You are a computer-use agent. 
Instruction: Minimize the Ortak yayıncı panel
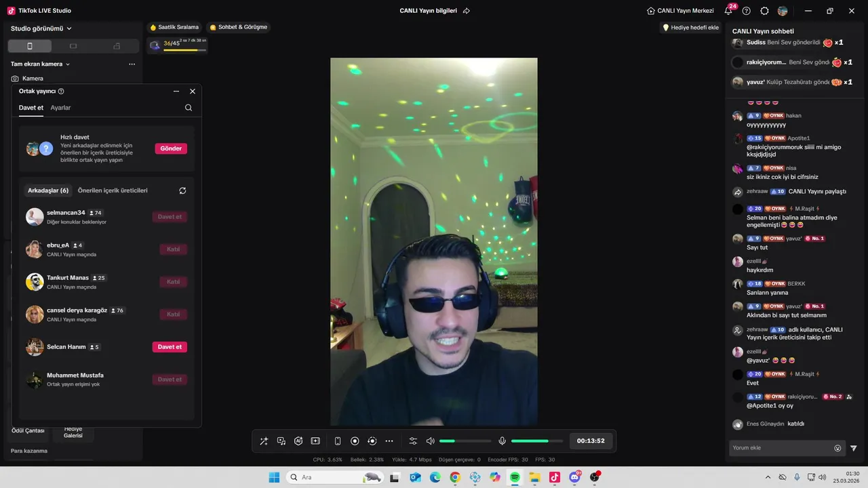tap(176, 91)
